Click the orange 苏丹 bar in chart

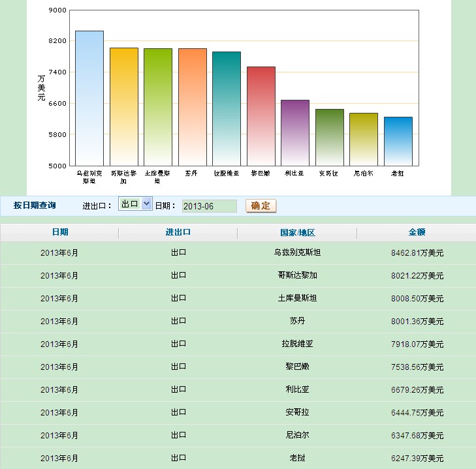click(193, 106)
